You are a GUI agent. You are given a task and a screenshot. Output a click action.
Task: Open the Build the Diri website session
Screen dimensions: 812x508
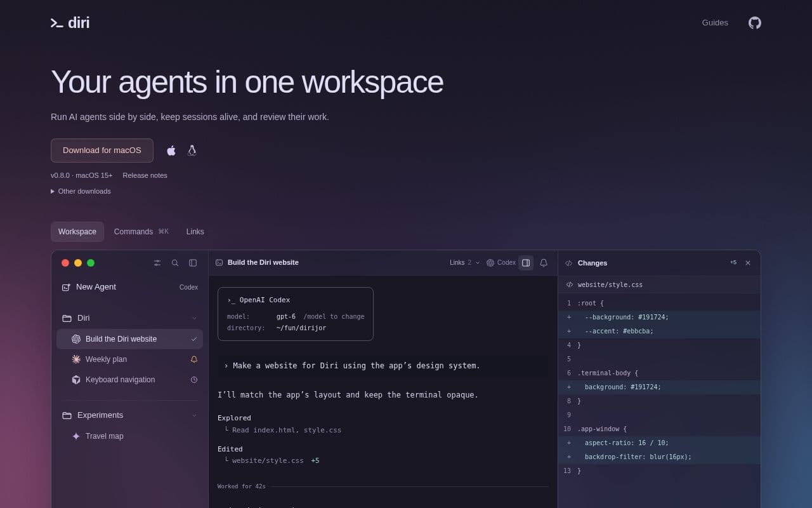[x=129, y=339]
